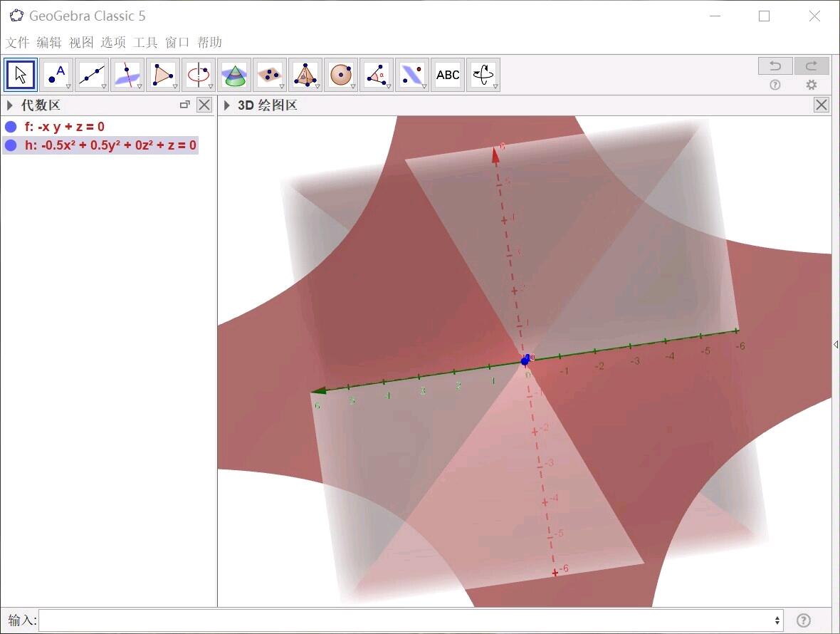The height and width of the screenshot is (634, 840).
Task: Toggle visibility of surface h
Action: coord(11,145)
